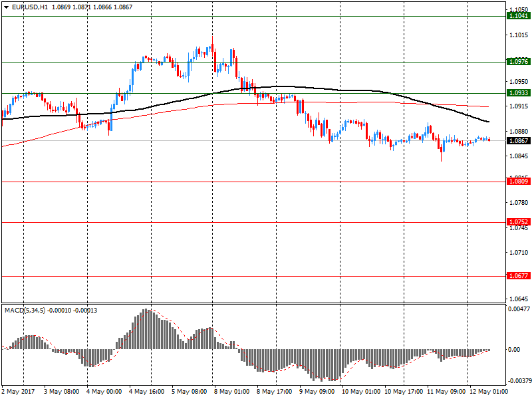Select the 2 May 2017 time axis label
The image size is (532, 399).
coord(19,392)
